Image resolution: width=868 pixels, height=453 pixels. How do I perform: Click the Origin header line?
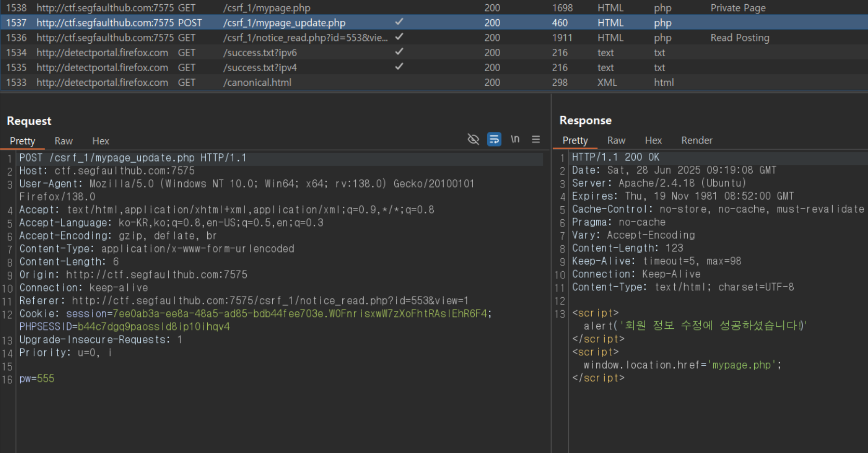133,275
